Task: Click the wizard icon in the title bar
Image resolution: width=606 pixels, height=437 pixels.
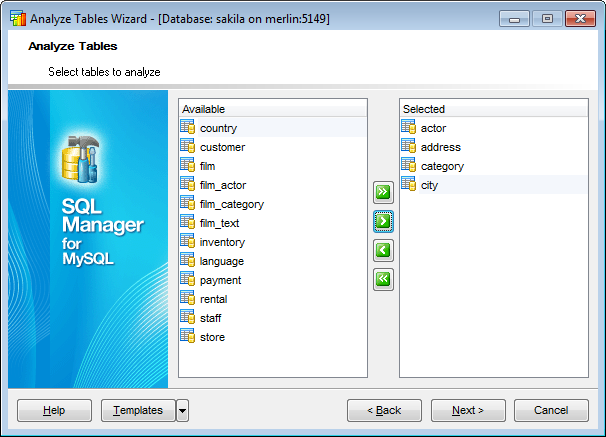Action: (18, 19)
